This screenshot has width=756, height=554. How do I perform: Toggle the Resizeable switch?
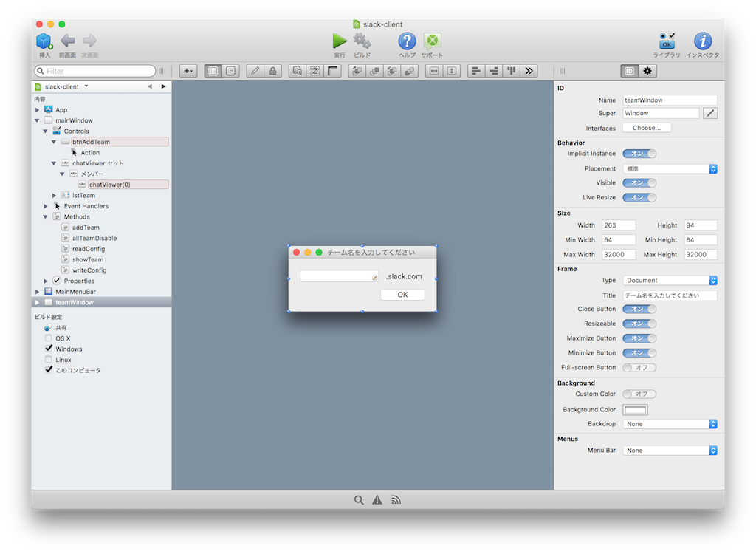(x=639, y=324)
